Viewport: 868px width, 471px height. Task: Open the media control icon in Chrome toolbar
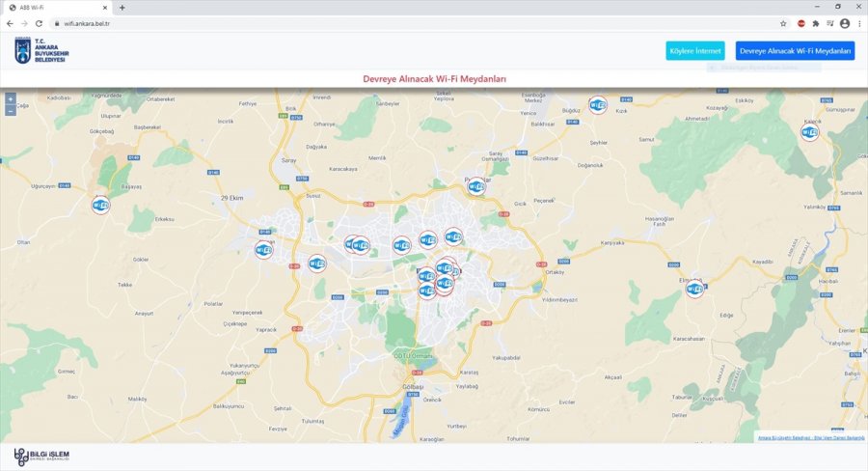click(829, 23)
